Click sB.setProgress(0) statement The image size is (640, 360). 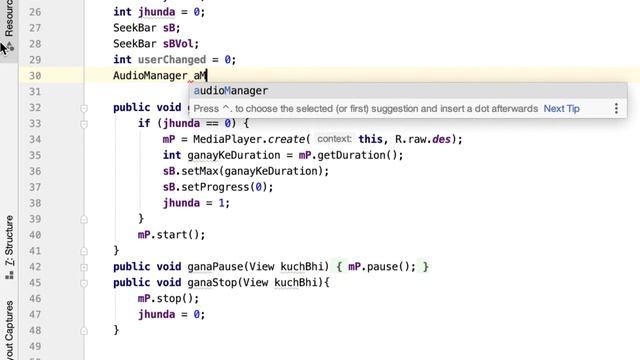coord(218,187)
